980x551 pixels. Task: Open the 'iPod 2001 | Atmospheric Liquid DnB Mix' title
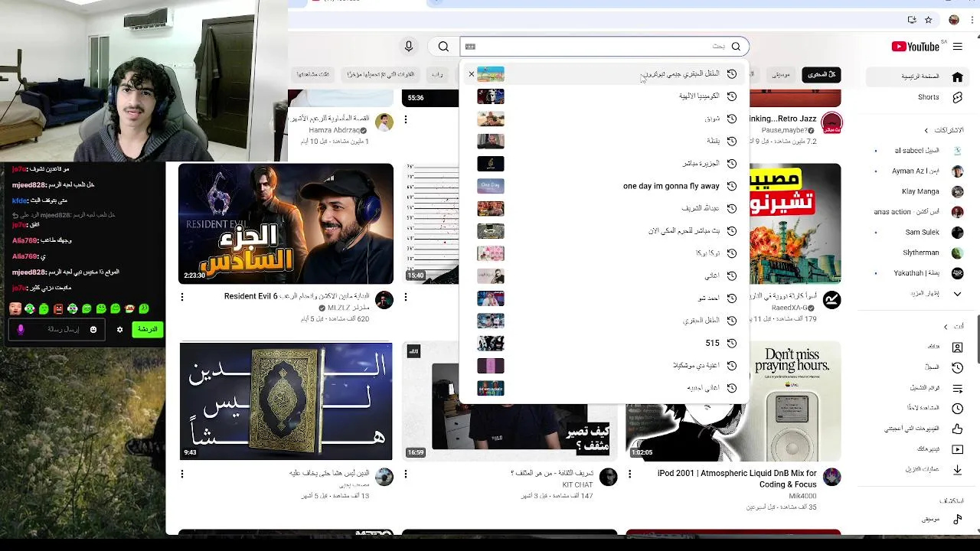point(737,479)
